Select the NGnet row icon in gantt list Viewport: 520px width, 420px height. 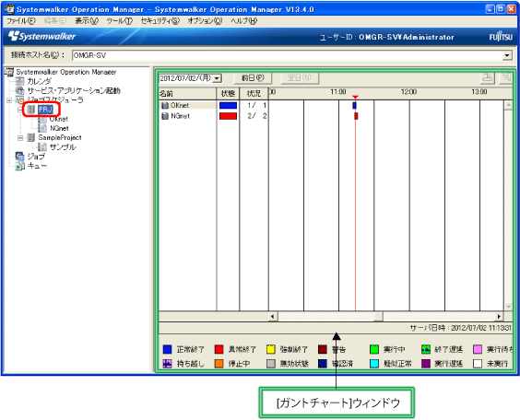(165, 116)
